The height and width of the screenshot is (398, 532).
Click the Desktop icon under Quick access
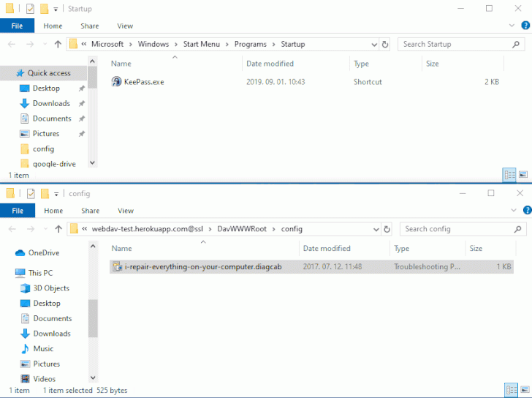point(24,89)
